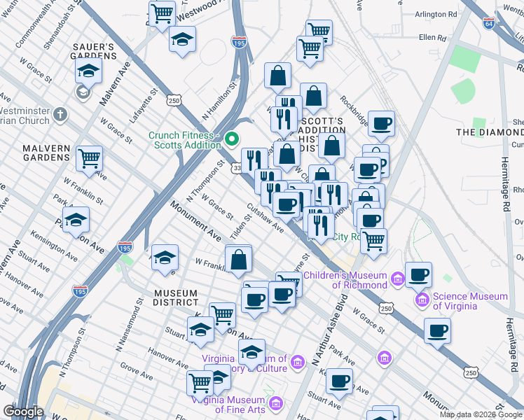Select the MALVERN GARDENS neighborhood label
This screenshot has height=420, width=524.
[46, 153]
